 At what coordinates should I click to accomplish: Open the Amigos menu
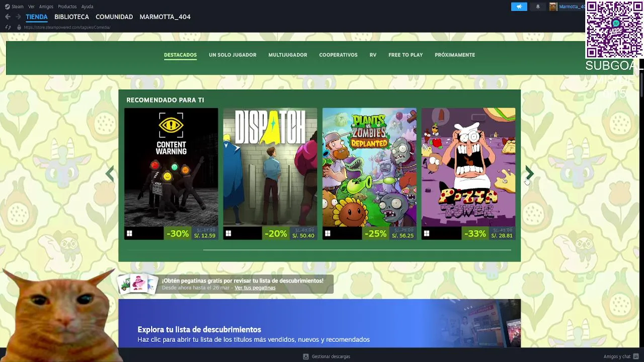46,7
